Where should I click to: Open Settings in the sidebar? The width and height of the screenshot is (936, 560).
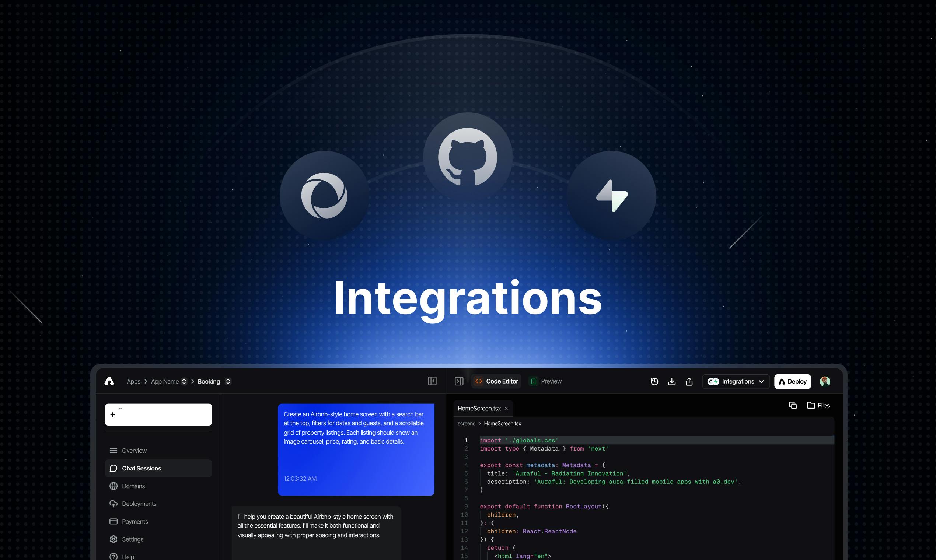[158, 539]
